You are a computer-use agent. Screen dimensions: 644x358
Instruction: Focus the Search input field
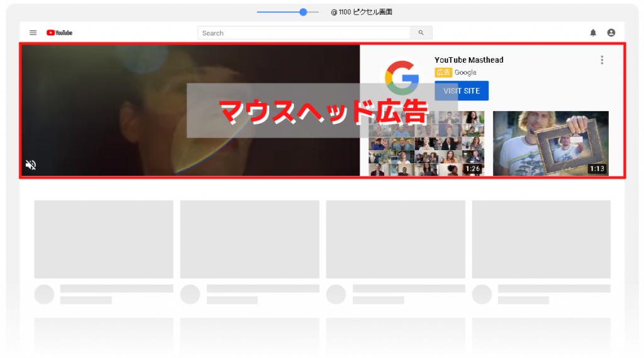[x=304, y=33]
